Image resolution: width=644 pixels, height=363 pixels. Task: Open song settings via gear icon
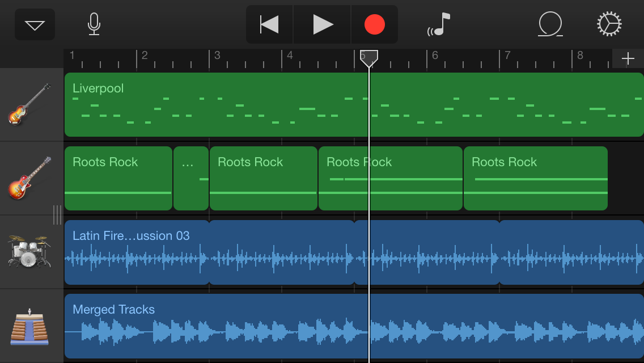(x=609, y=24)
